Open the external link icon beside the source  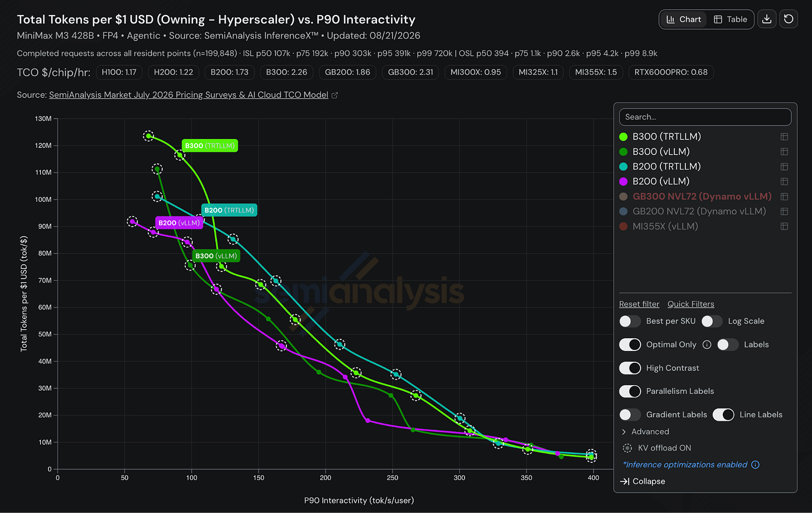[x=335, y=95]
